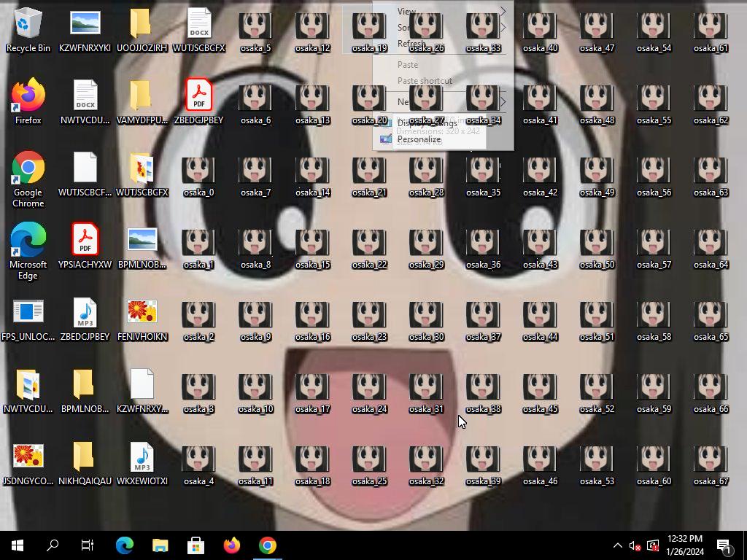Select the Recycle Bin desktop icon
This screenshot has height=560, width=747.
tap(28, 29)
